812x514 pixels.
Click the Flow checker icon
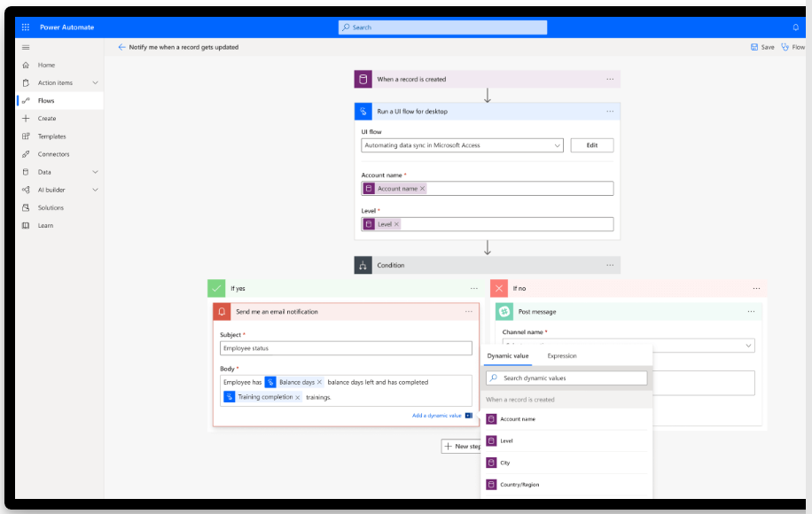click(785, 47)
